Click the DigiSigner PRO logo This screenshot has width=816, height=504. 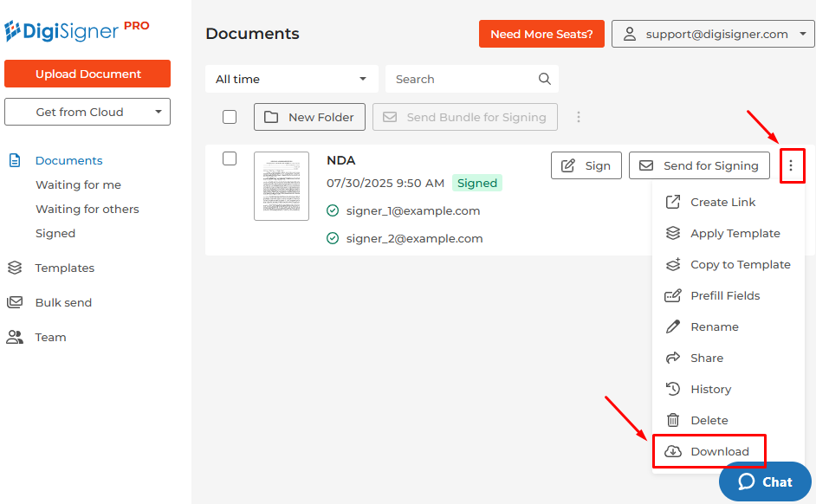76,30
